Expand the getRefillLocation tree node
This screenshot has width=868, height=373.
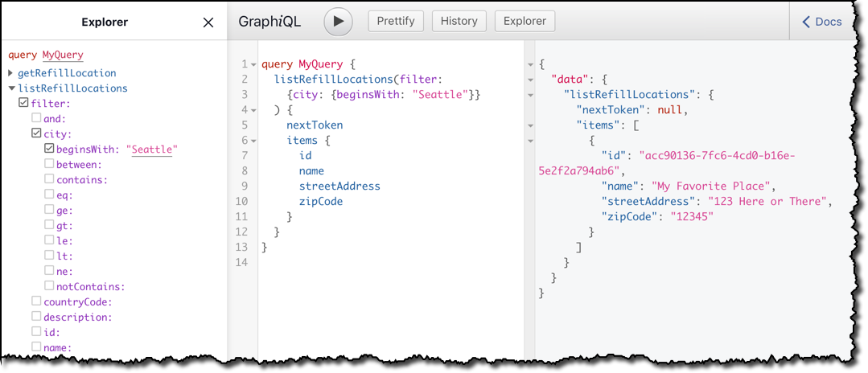(11, 73)
